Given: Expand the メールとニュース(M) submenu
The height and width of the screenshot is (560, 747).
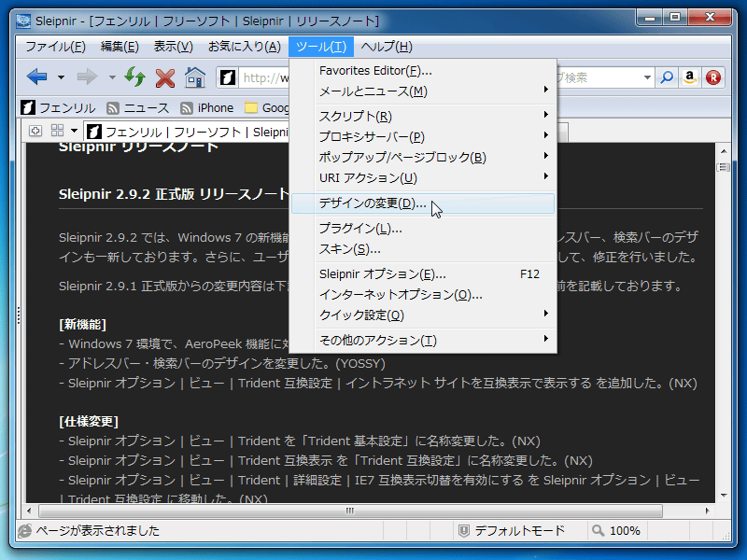Looking at the screenshot, I should (x=423, y=91).
